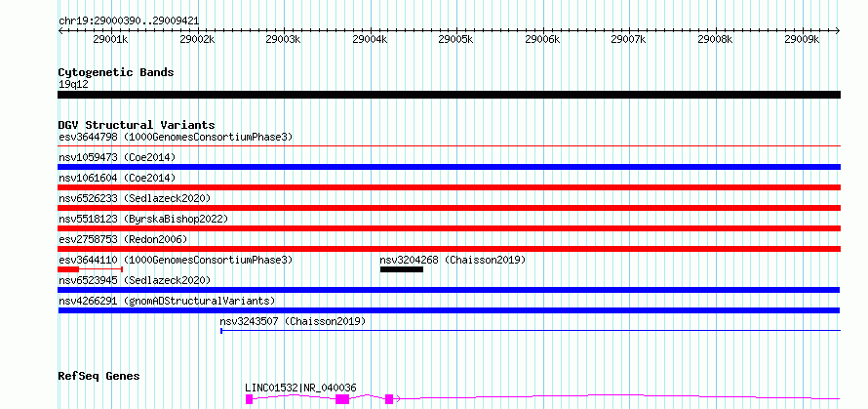Click the right arrowhead of the ruler
The width and height of the screenshot is (868, 409).
(x=838, y=30)
